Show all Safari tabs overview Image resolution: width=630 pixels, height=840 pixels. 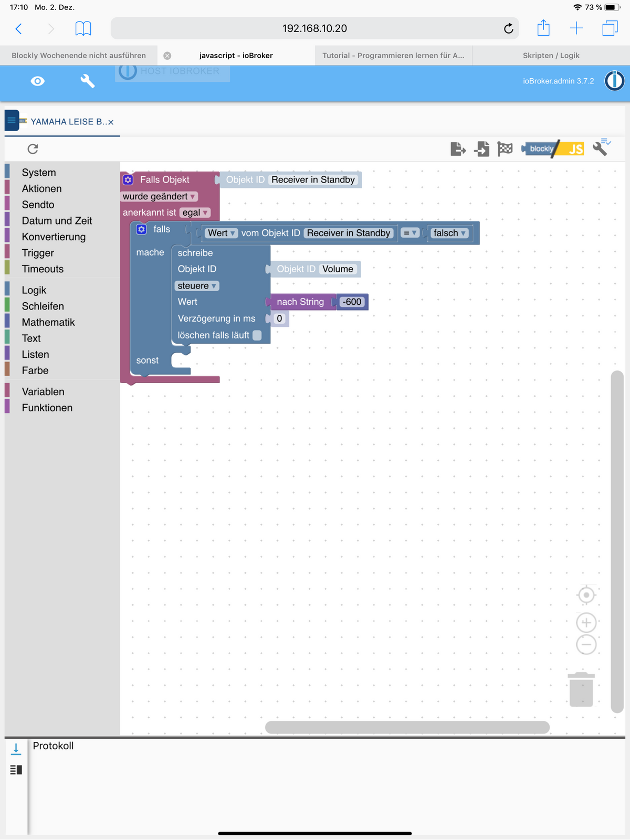610,28
